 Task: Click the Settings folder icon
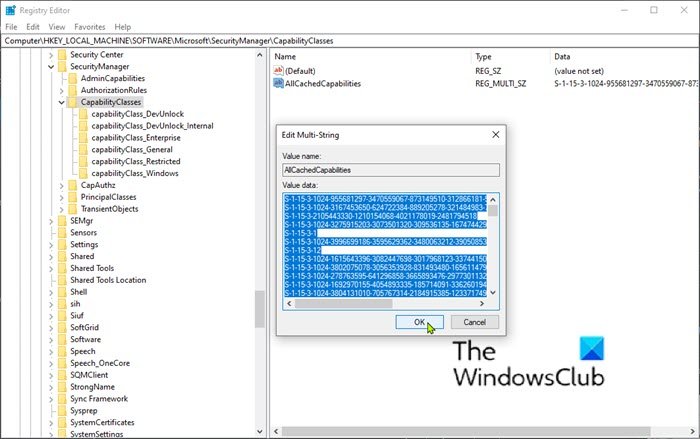click(x=62, y=245)
